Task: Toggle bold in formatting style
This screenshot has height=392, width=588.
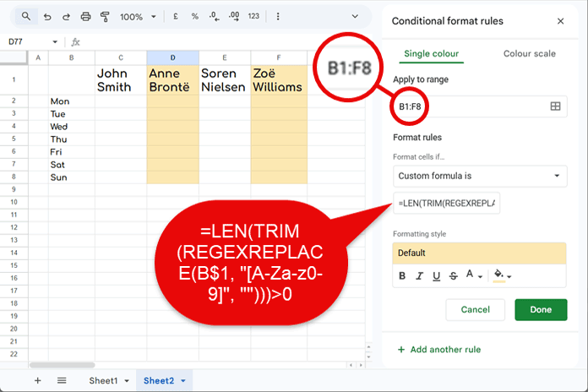Action: tap(402, 276)
